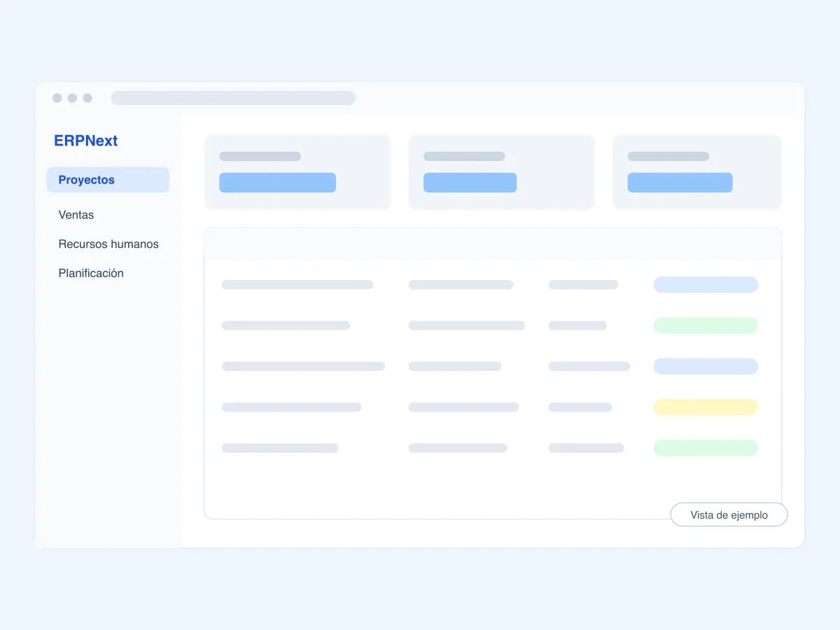Click the Vista de ejemplo badge
Viewport: 840px width, 630px height.
tap(729, 515)
